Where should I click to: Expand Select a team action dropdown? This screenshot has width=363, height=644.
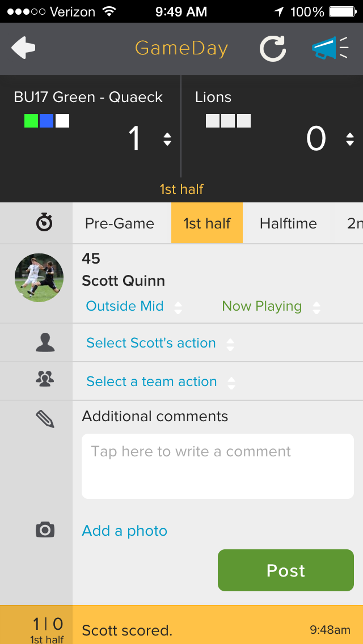(160, 382)
